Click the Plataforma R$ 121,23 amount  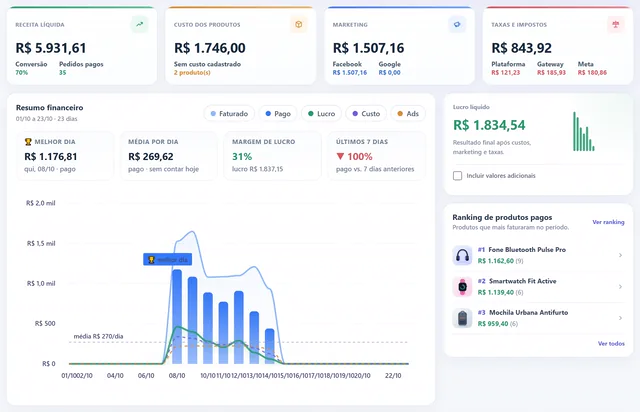click(506, 73)
